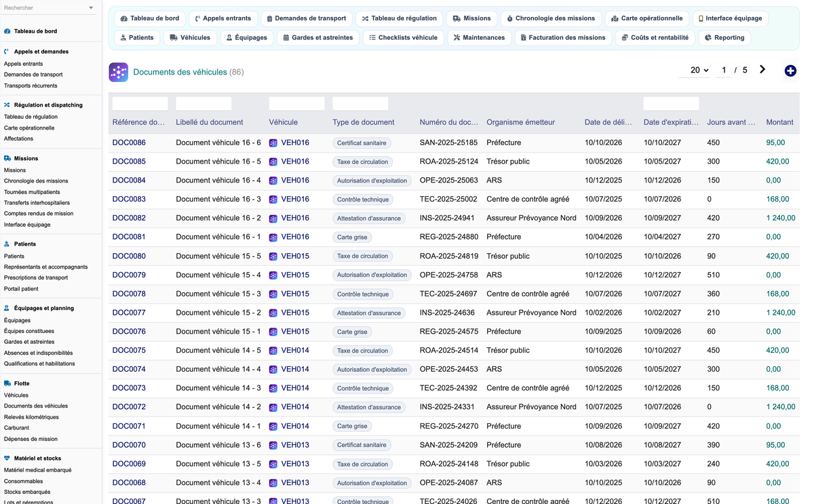The width and height of the screenshot is (814, 504).
Task: Go to next page with arrow icon
Action: (x=762, y=69)
